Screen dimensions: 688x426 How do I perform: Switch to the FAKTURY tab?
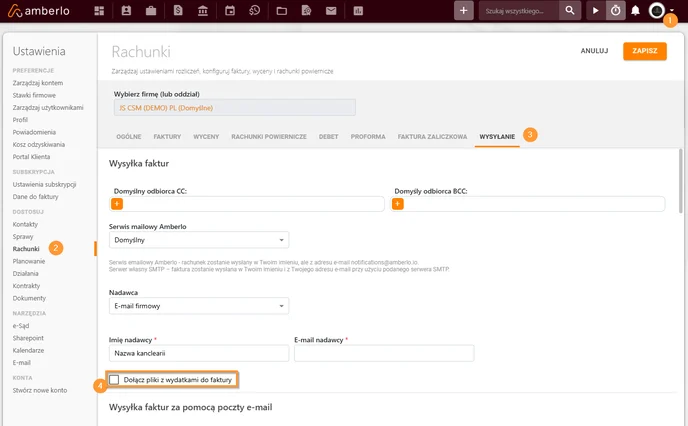pos(167,137)
